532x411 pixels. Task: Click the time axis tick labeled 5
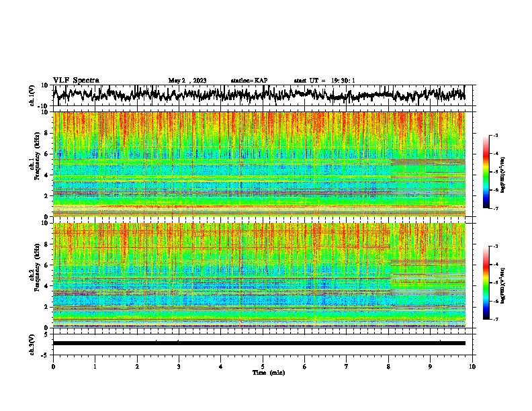(x=263, y=367)
